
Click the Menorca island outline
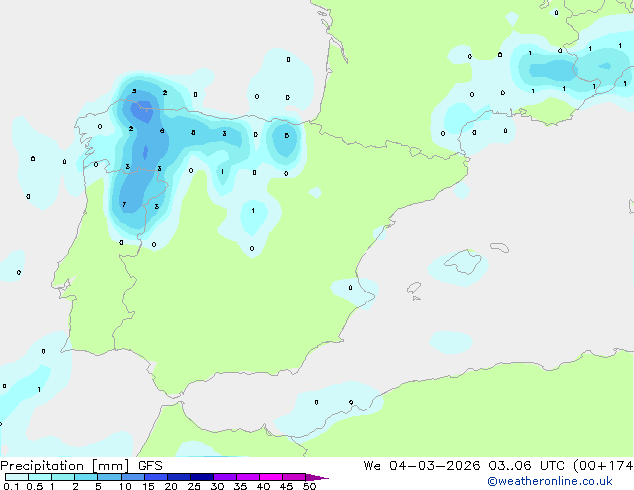(x=500, y=247)
